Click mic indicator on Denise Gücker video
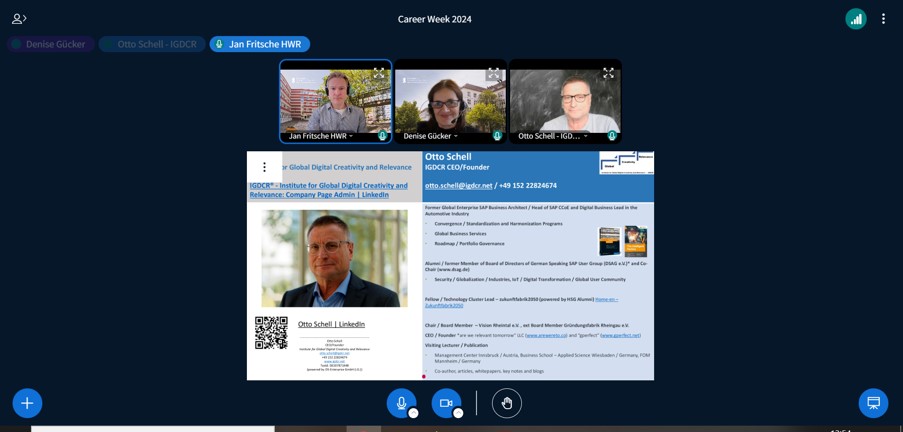This screenshot has width=903, height=432. (x=497, y=136)
